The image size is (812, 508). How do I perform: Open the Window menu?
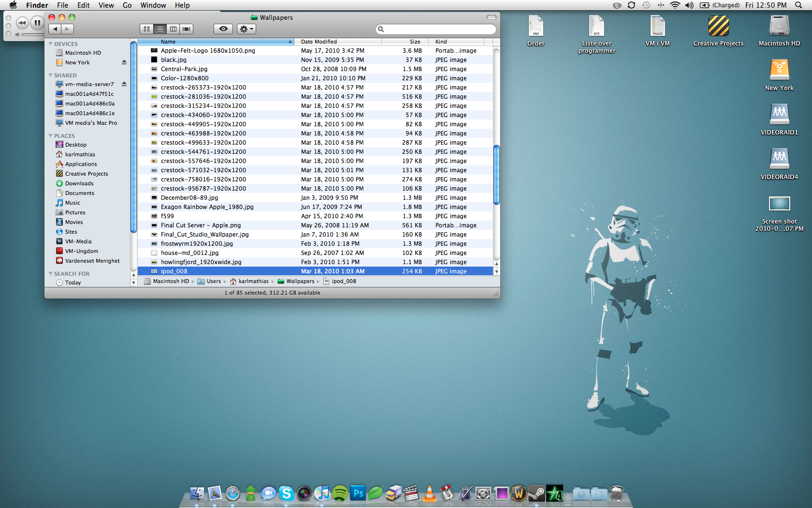153,5
